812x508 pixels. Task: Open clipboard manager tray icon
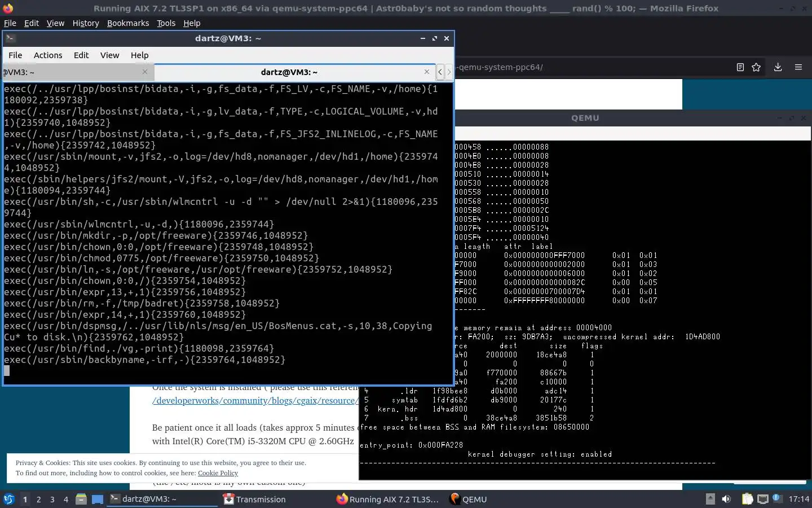pos(747,499)
